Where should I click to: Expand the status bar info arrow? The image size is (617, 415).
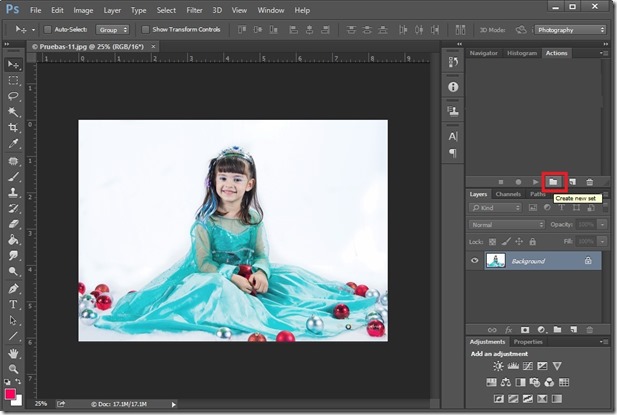[x=174, y=404]
